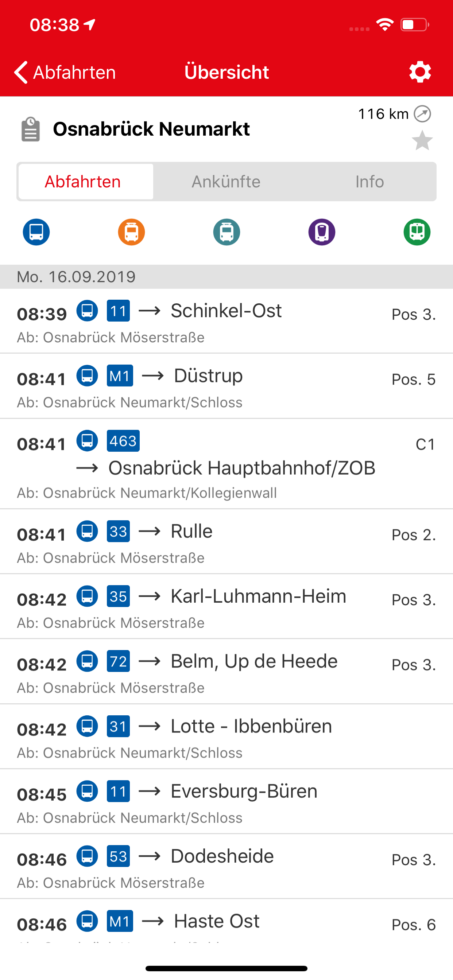Open settings with the gear icon

tap(420, 72)
